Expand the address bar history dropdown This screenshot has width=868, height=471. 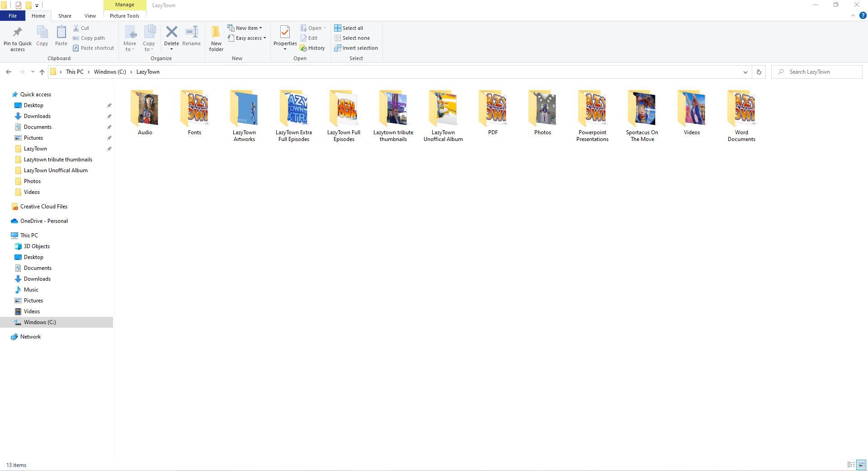[x=745, y=72]
